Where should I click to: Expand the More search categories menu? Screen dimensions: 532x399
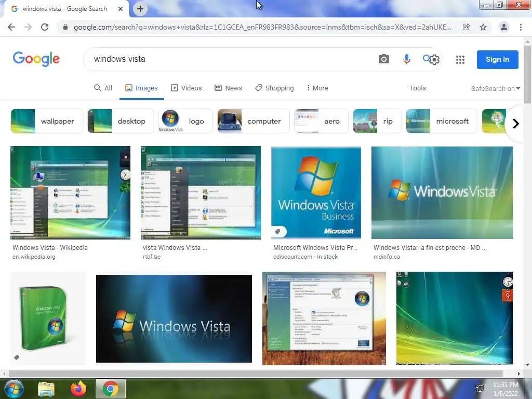click(317, 88)
